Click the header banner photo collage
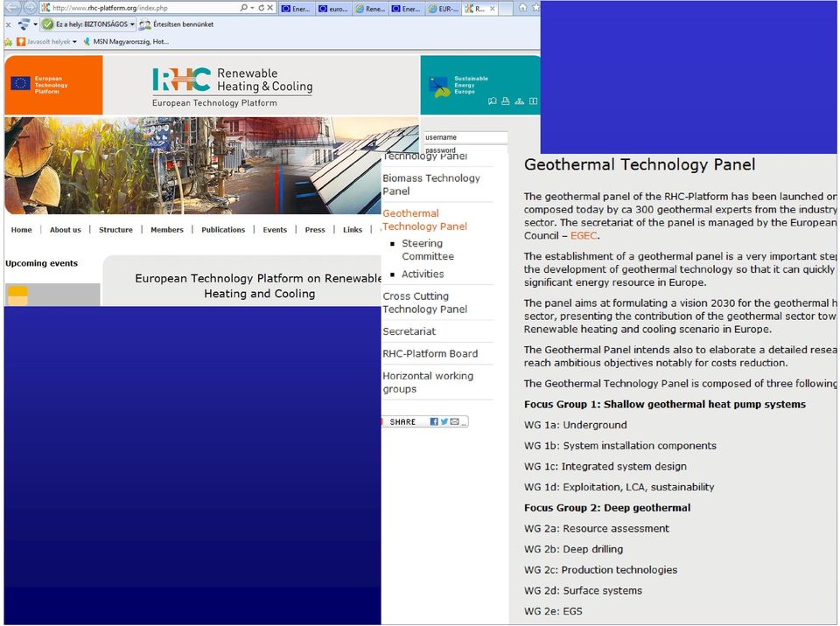The height and width of the screenshot is (626, 840). [212, 165]
